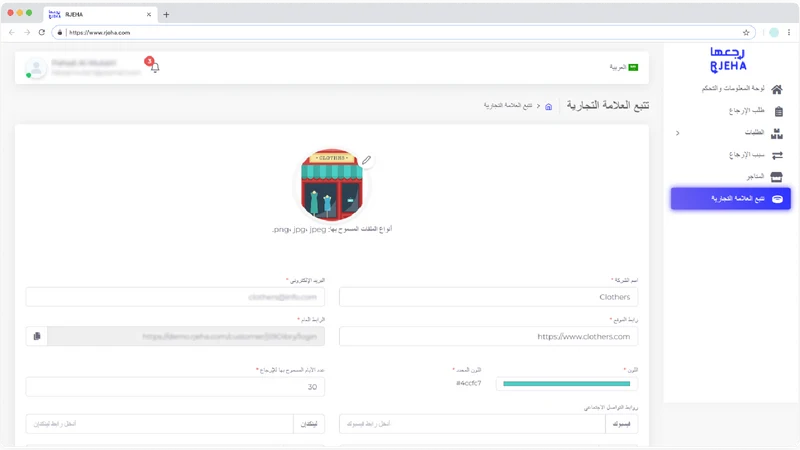Image resolution: width=800 pixels, height=450 pixels.
Task: Open the teal color picker bar
Action: tap(566, 384)
